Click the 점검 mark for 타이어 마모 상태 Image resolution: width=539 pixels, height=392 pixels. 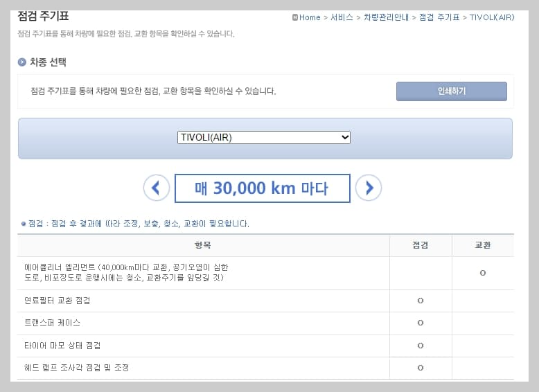(x=421, y=346)
